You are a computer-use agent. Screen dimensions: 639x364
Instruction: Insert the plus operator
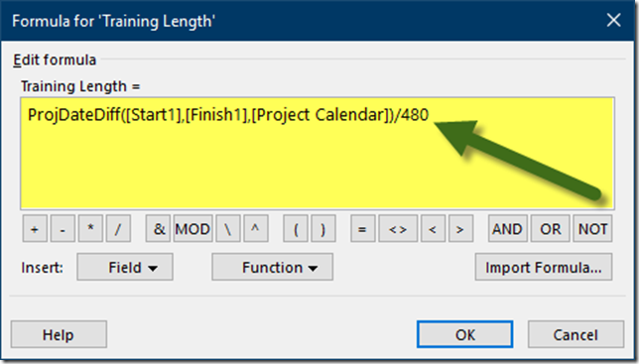click(x=35, y=229)
